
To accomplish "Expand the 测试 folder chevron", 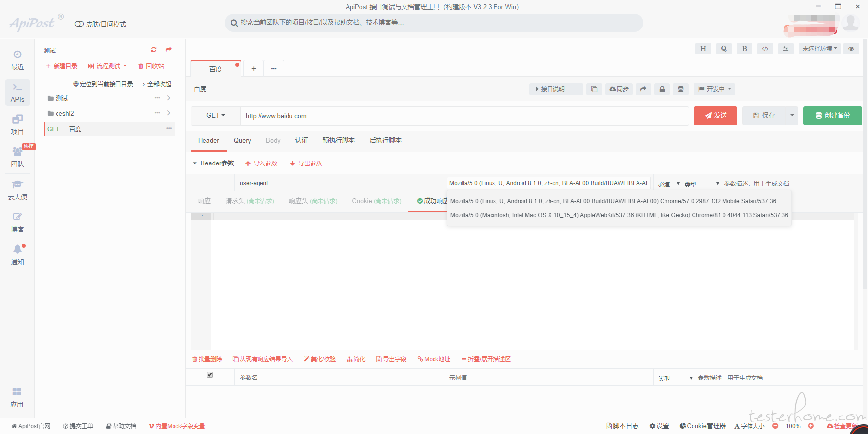I will pos(169,98).
